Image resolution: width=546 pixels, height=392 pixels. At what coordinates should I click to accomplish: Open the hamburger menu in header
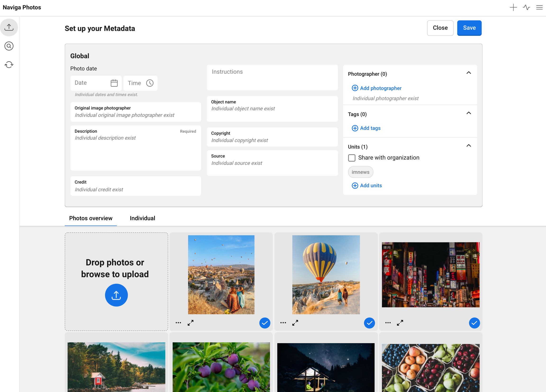tap(539, 7)
